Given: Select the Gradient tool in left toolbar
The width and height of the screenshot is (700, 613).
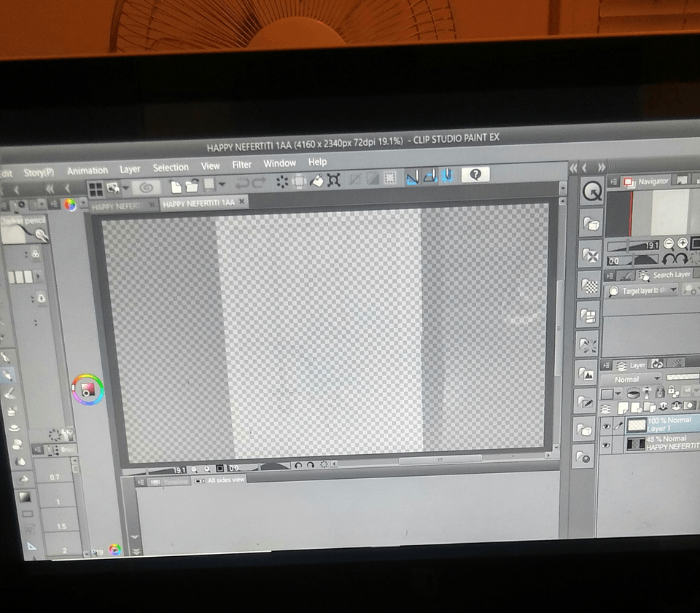Looking at the screenshot, I should pyautogui.click(x=25, y=496).
